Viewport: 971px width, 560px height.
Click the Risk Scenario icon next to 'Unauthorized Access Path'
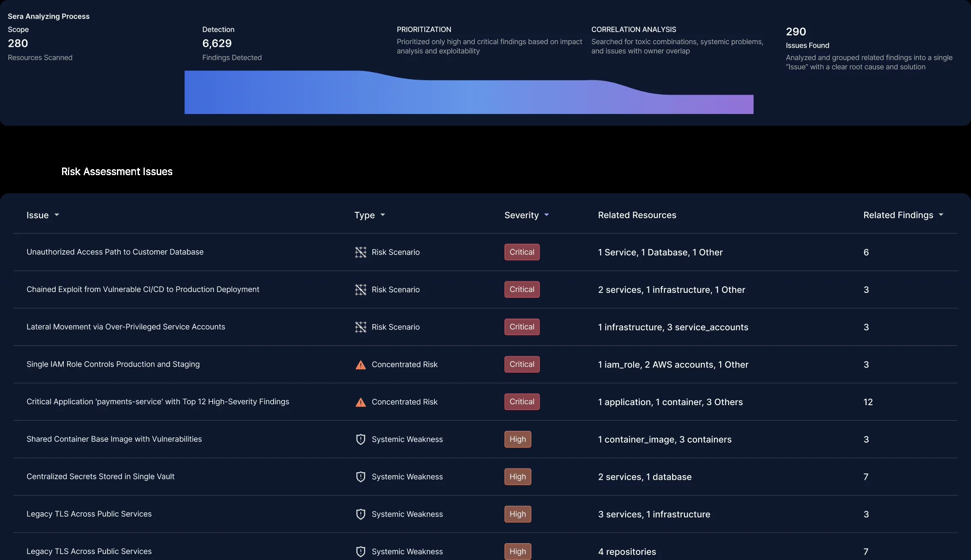coord(361,252)
